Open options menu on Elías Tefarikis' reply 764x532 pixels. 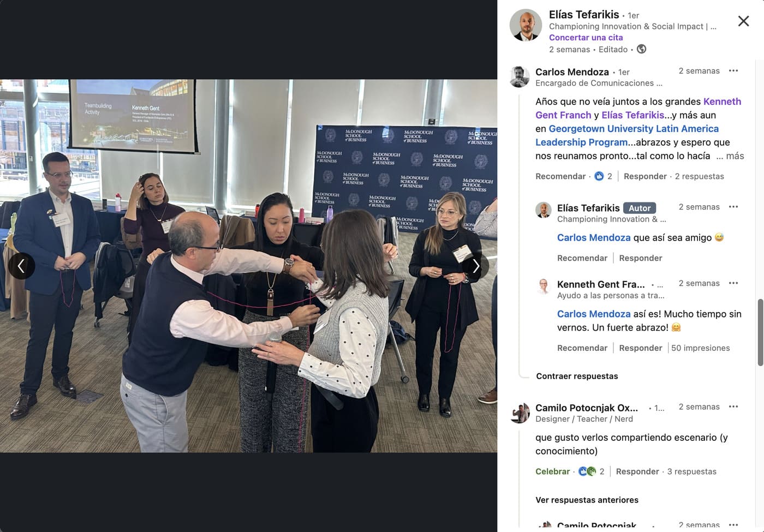click(x=733, y=207)
